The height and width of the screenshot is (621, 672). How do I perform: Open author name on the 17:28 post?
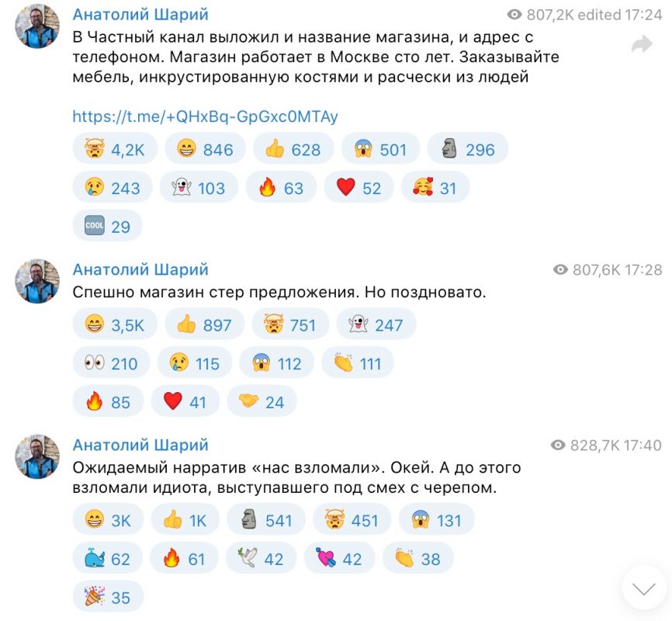point(140,269)
